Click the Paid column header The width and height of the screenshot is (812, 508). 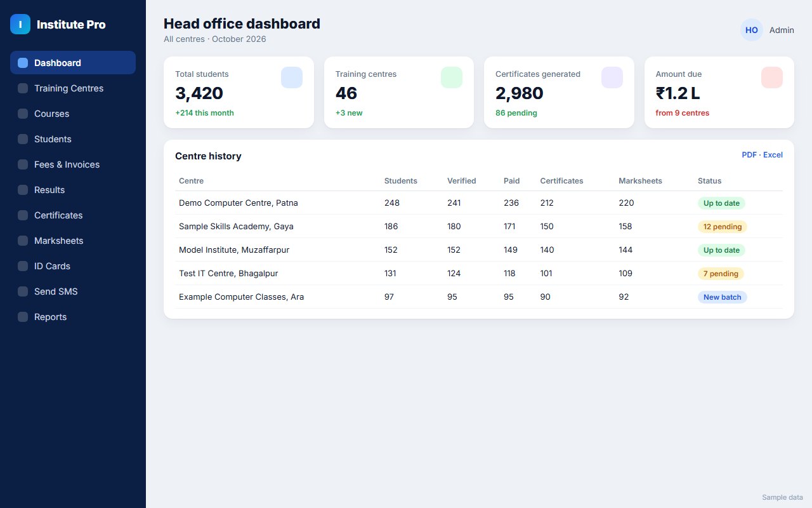pos(511,181)
